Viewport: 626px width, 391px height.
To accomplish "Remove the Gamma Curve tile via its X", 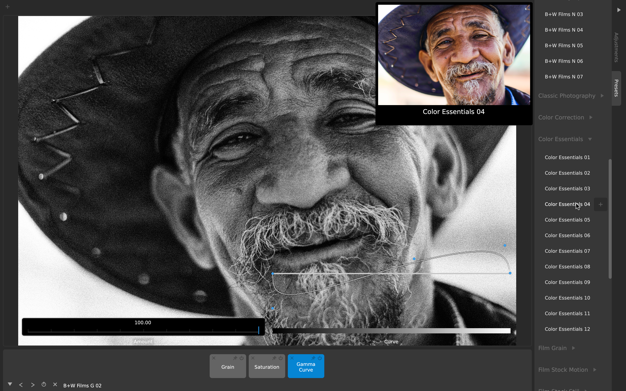I will click(292, 358).
